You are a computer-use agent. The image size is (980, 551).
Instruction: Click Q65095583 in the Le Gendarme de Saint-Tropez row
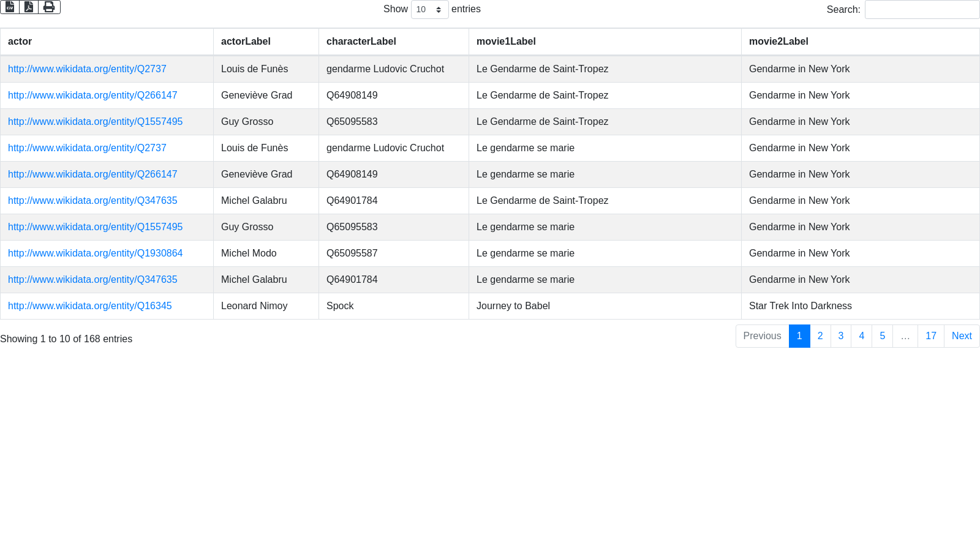point(352,122)
